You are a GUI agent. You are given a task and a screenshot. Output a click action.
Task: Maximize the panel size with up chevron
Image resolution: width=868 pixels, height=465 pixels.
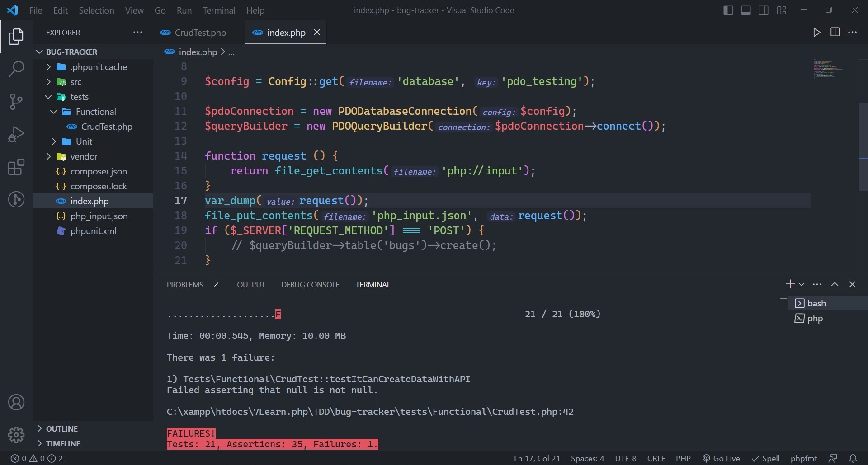click(x=835, y=284)
